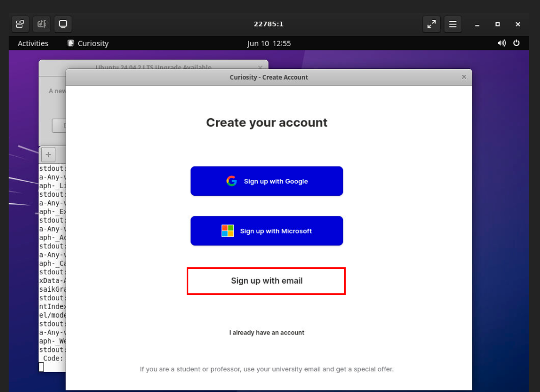Open the Curiosity app menu in top bar
The width and height of the screenshot is (540, 392).
point(88,43)
